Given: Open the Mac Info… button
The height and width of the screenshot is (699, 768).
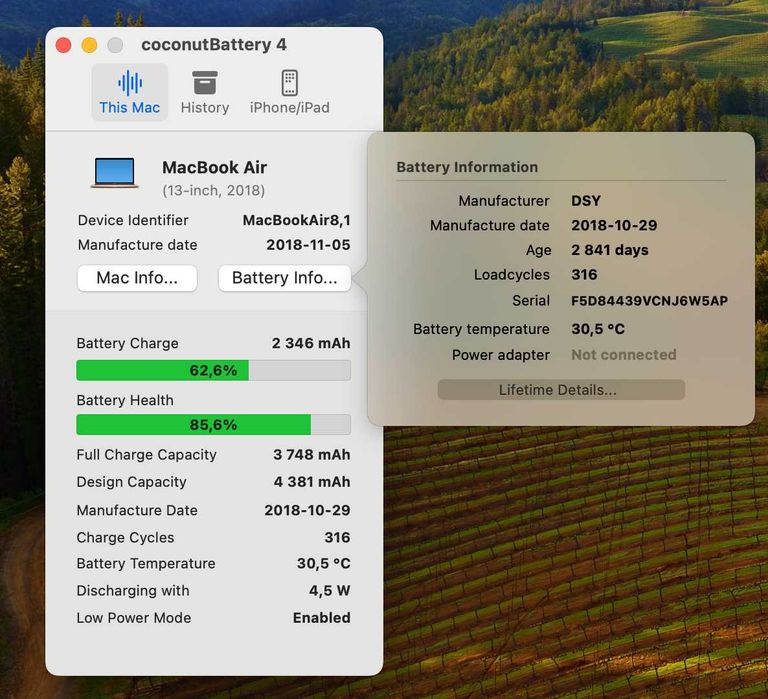Looking at the screenshot, I should click(137, 278).
